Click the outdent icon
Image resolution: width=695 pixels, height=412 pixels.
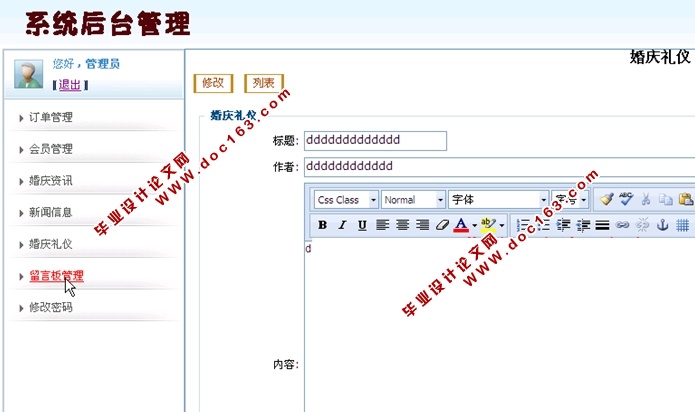[583, 225]
